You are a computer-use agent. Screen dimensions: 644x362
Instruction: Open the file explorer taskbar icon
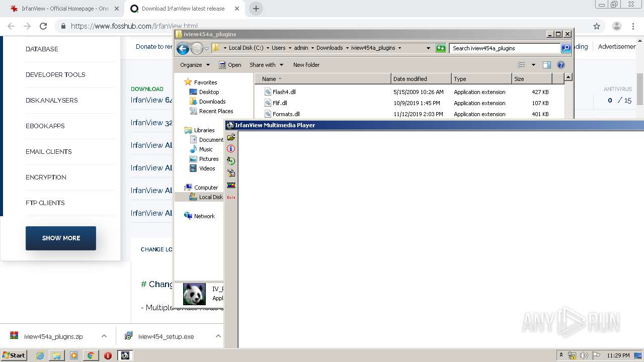[57, 355]
